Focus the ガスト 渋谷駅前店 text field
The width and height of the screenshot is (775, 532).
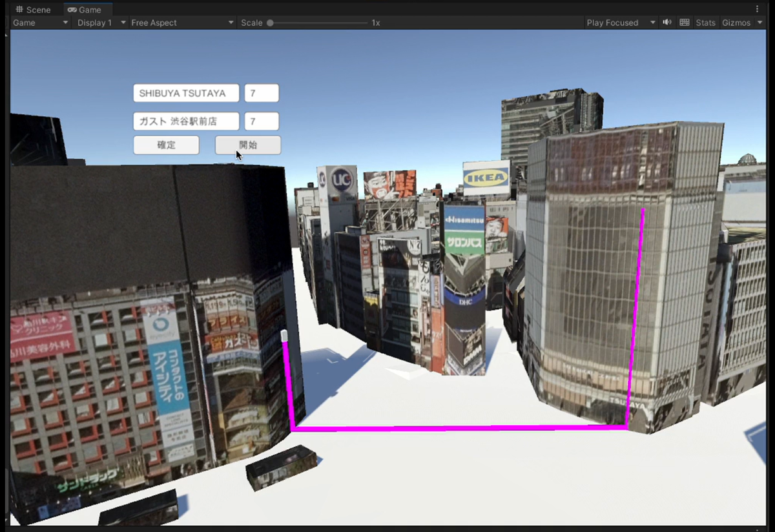tap(186, 121)
